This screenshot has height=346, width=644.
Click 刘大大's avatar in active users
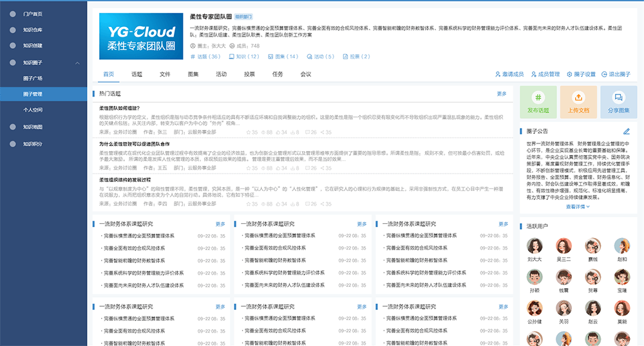pyautogui.click(x=534, y=246)
